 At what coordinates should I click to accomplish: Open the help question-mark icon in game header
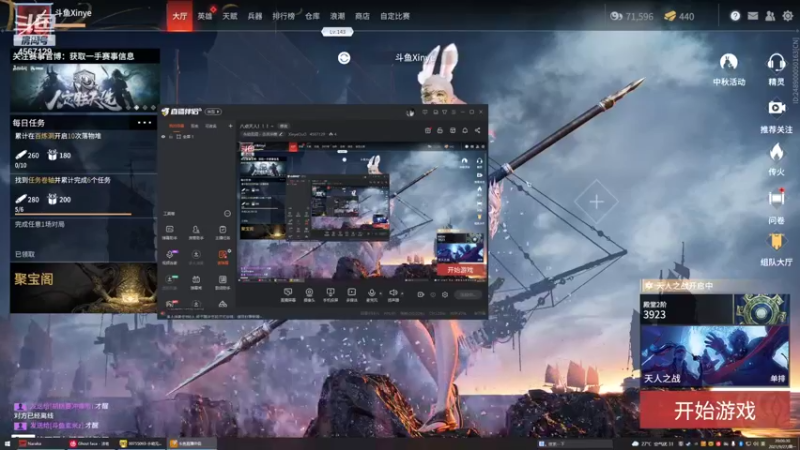coord(735,16)
